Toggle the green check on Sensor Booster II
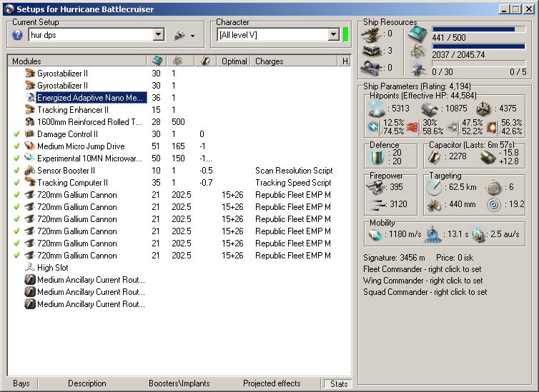This screenshot has height=392, width=539. coord(16,171)
